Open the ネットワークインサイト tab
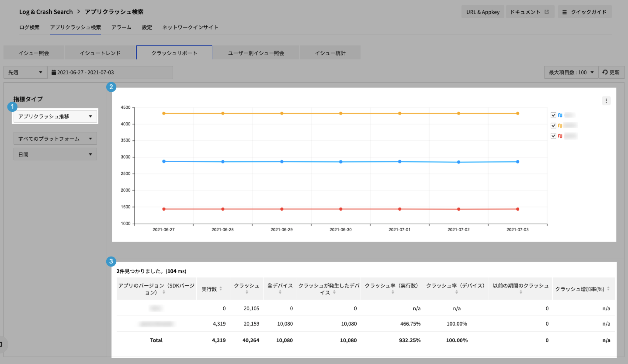Viewport: 628px width, 364px height. pyautogui.click(x=190, y=27)
